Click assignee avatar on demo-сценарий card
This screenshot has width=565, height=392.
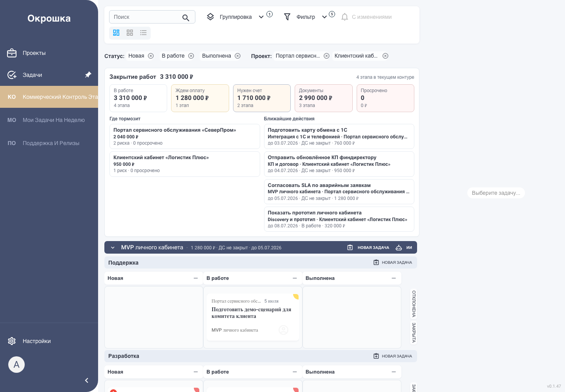tap(283, 330)
